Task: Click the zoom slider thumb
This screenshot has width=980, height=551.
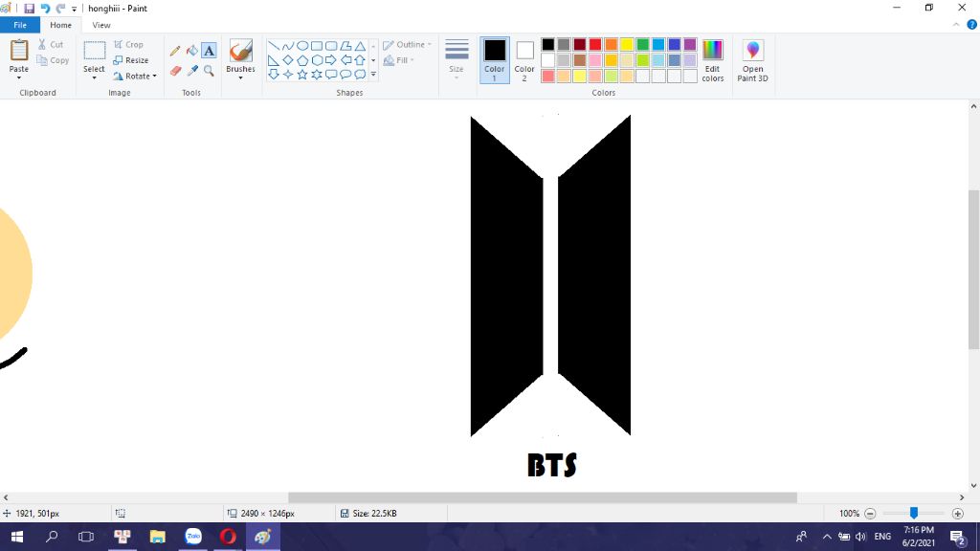Action: click(x=914, y=514)
